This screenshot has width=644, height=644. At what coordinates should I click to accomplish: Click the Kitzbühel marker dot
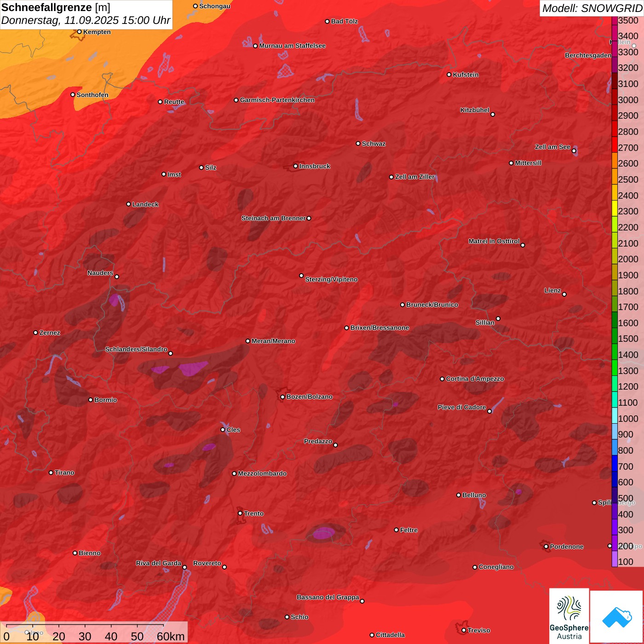493,115
